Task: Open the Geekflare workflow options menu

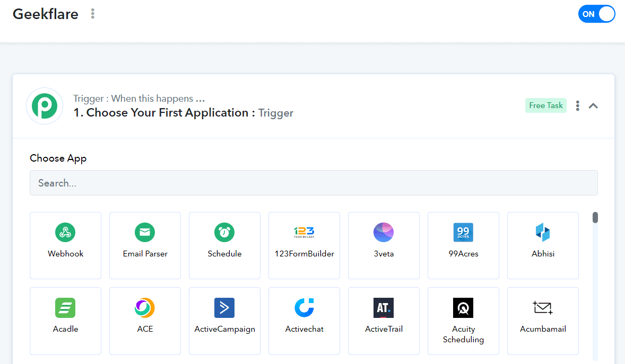Action: pos(92,14)
